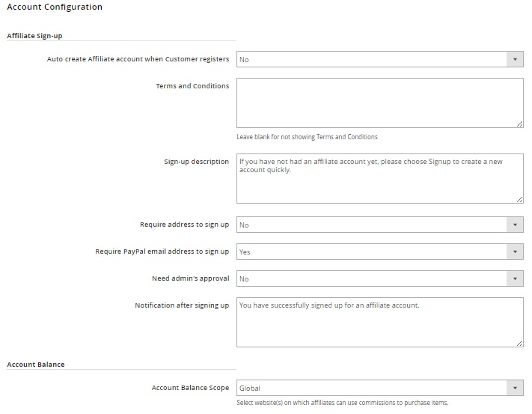
Task: Open the Account Balance Scope dropdown
Action: [x=379, y=388]
